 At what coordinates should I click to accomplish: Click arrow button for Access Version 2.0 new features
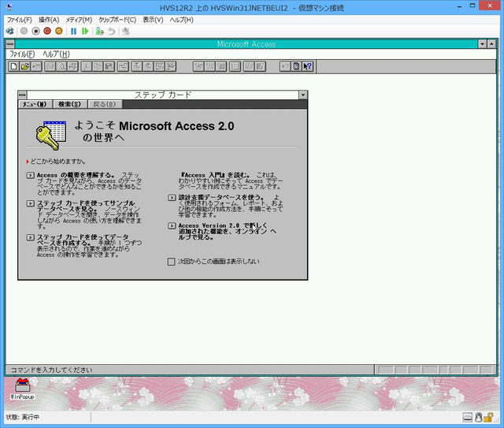coord(172,225)
